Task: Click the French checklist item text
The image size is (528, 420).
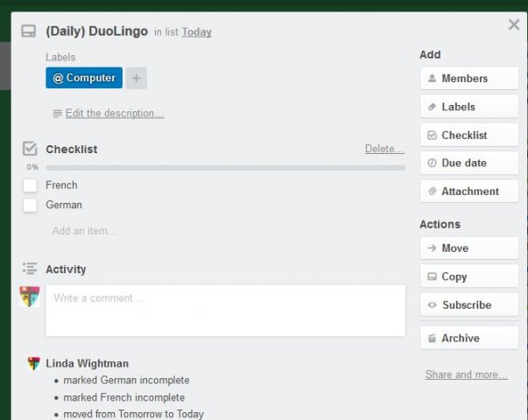Action: click(61, 185)
